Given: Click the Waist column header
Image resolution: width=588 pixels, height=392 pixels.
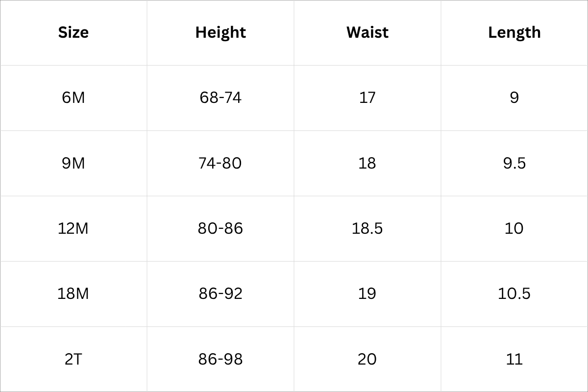Looking at the screenshot, I should click(x=367, y=32).
